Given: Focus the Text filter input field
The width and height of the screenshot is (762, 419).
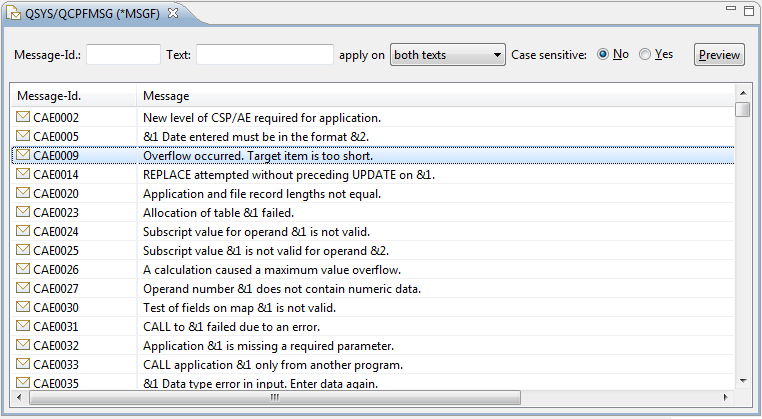Looking at the screenshot, I should click(x=265, y=54).
